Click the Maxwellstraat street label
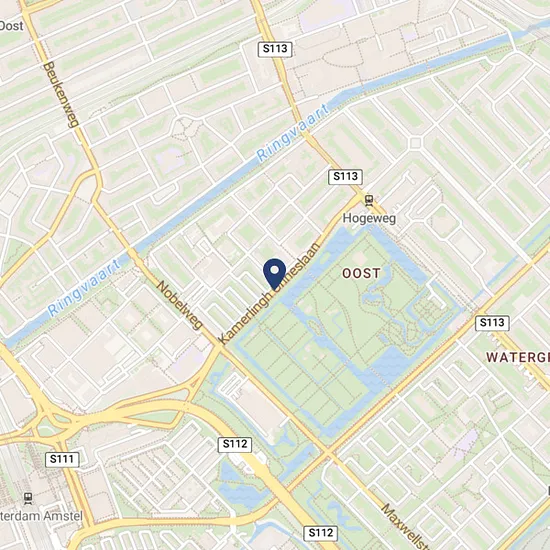This screenshot has width=550, height=550. tap(405, 526)
